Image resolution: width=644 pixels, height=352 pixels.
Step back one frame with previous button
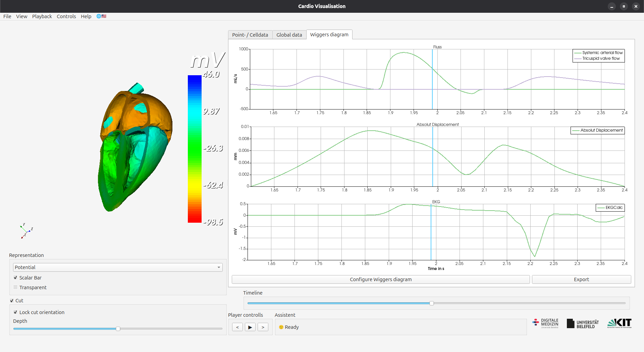click(237, 327)
